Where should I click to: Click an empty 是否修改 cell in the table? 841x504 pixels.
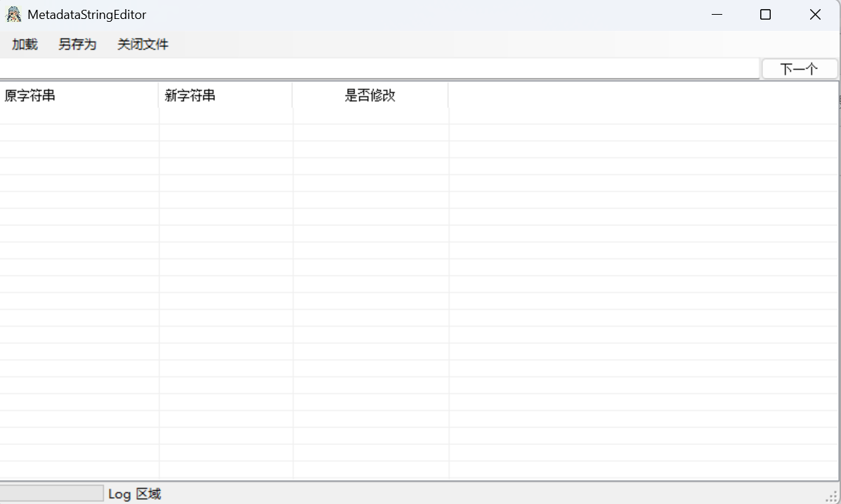[370, 117]
